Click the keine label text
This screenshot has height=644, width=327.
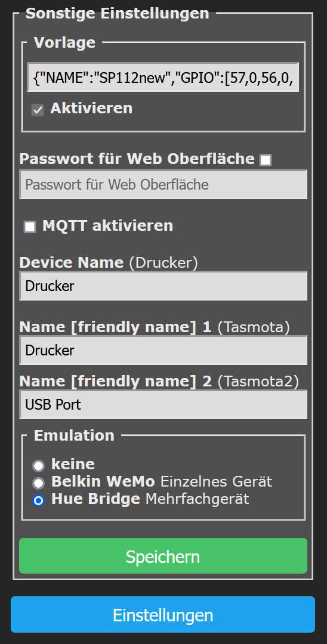tap(73, 464)
